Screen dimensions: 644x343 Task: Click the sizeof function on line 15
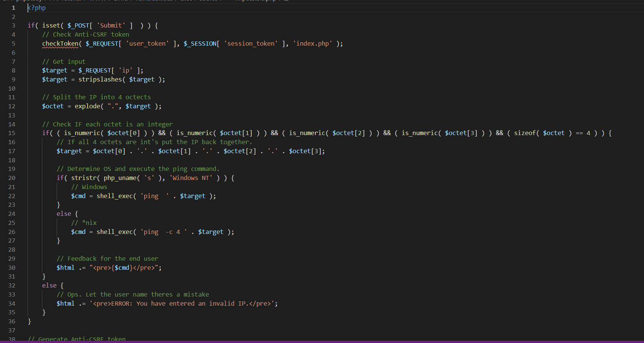(525, 133)
